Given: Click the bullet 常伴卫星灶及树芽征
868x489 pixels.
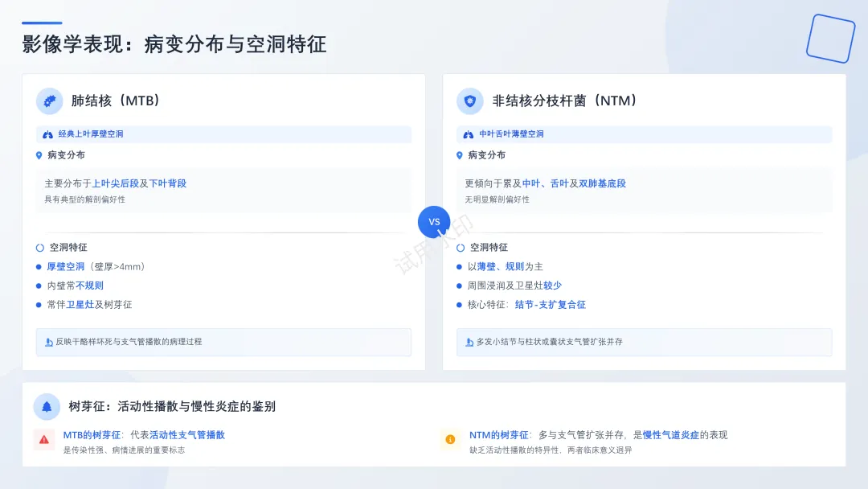Looking at the screenshot, I should click(x=89, y=305).
